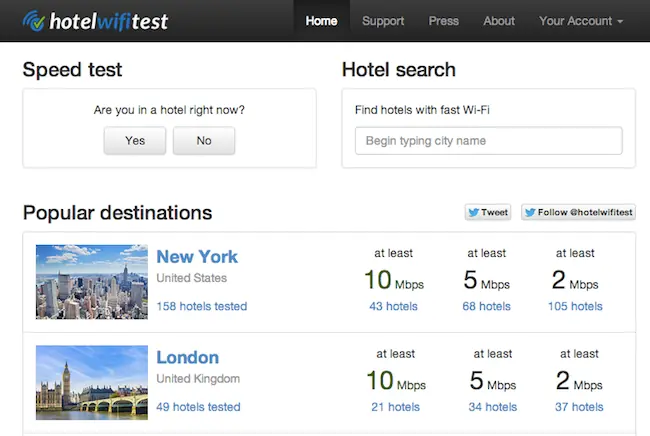Open the New York city link
This screenshot has width=650, height=436.
click(197, 257)
